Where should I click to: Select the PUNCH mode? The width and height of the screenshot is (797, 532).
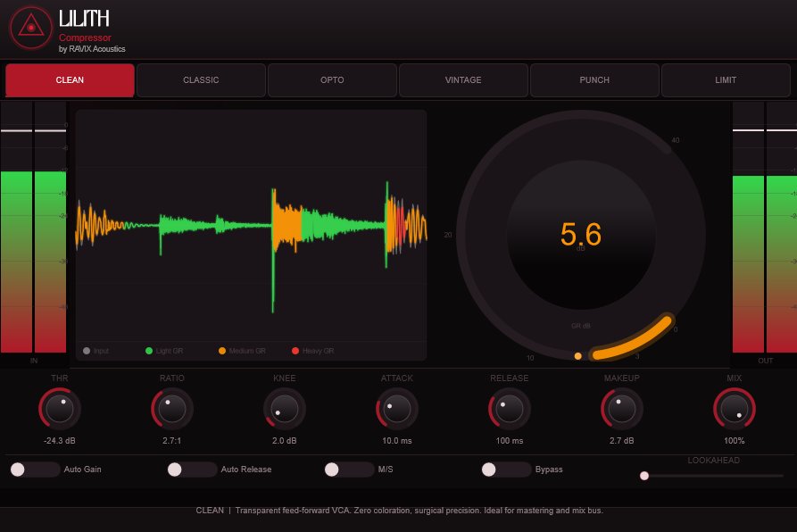pos(594,79)
